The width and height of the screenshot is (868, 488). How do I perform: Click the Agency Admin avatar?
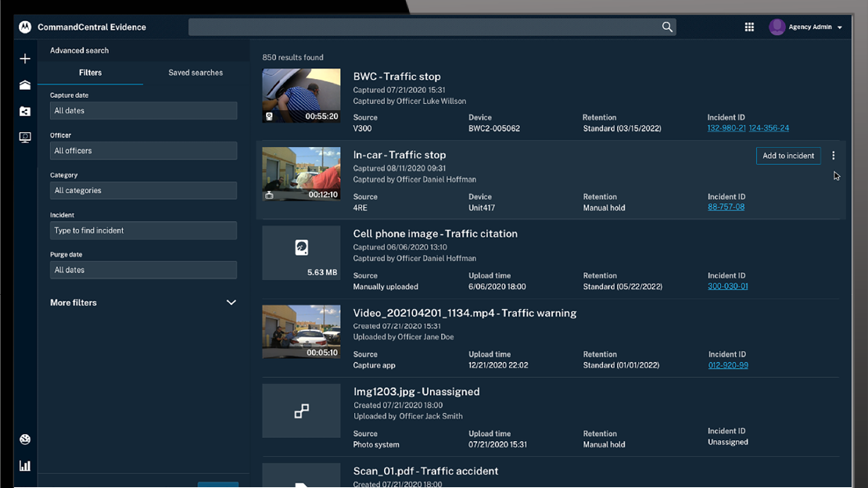coord(777,27)
